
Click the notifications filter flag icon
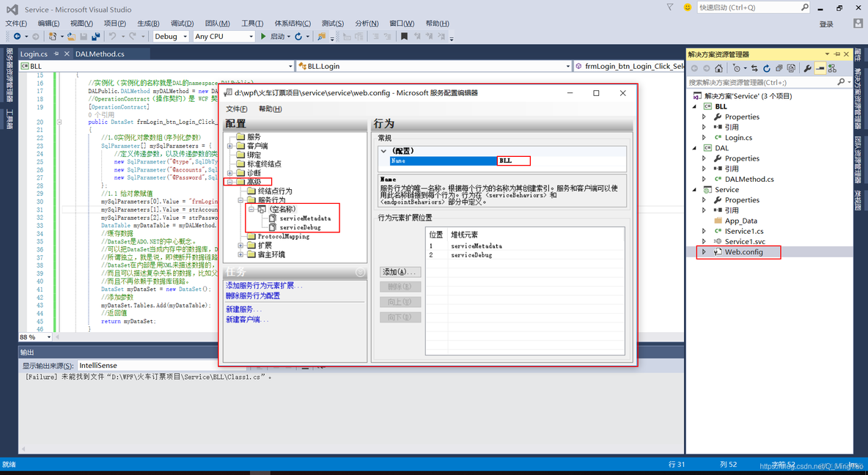coord(670,7)
